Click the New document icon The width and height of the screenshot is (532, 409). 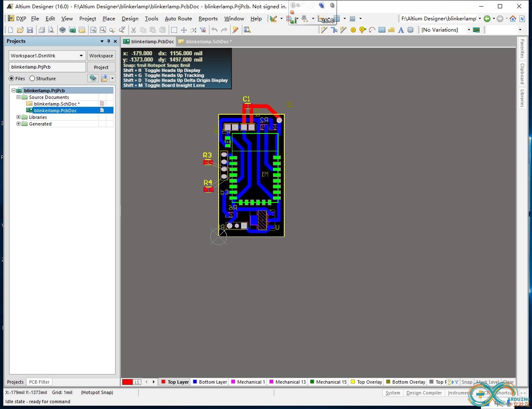pos(11,30)
